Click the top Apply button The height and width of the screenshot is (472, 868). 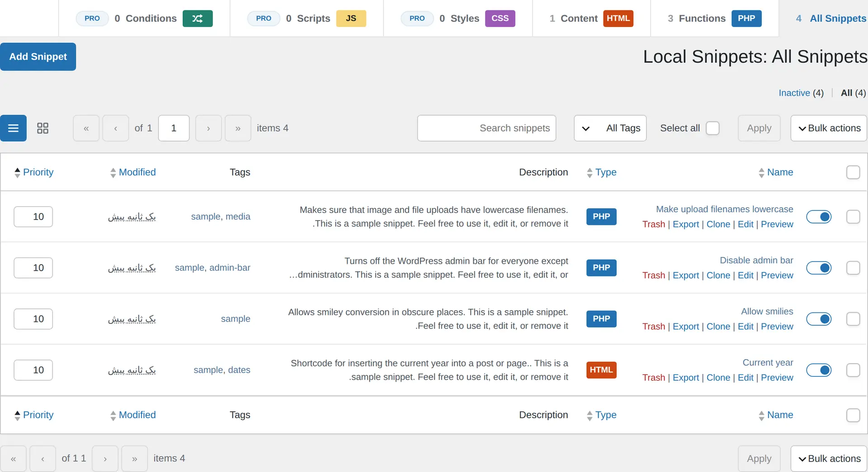tap(759, 128)
